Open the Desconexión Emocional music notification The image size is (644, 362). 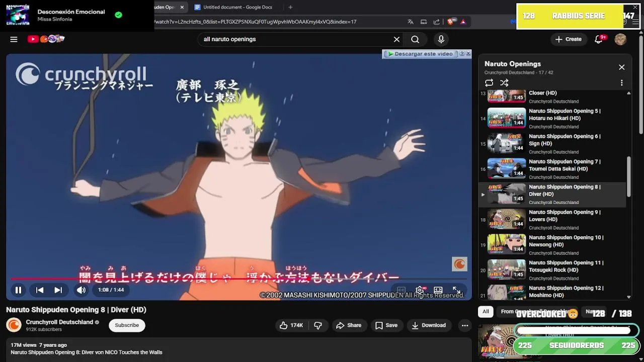coord(77,16)
